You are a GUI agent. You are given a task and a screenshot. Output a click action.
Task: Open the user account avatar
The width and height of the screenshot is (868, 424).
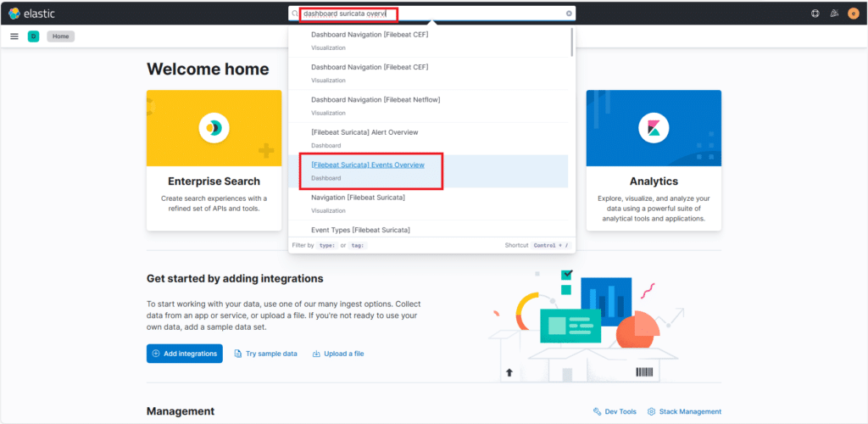pyautogui.click(x=853, y=14)
